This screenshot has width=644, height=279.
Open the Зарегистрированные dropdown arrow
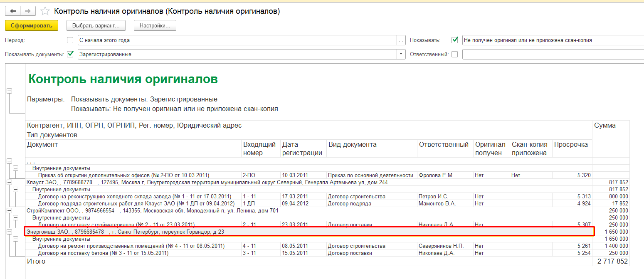(x=401, y=54)
